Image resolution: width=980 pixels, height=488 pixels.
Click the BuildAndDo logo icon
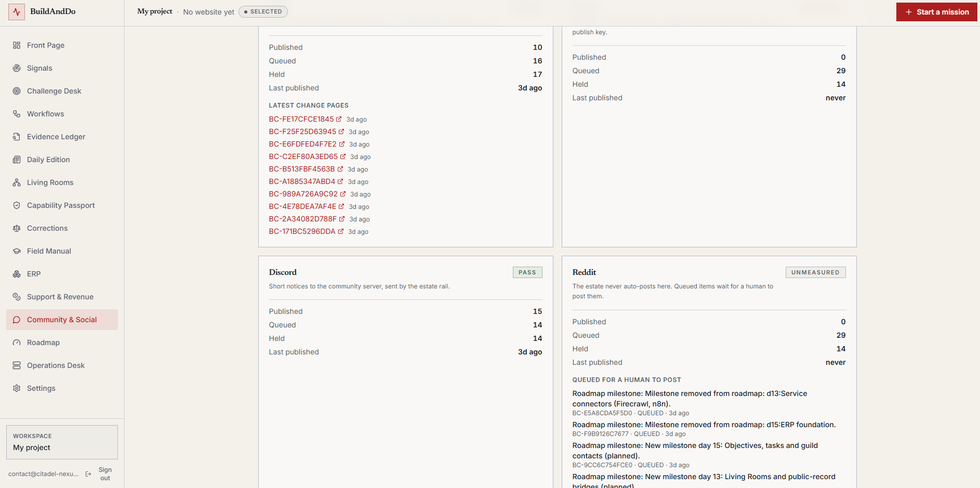click(x=17, y=12)
